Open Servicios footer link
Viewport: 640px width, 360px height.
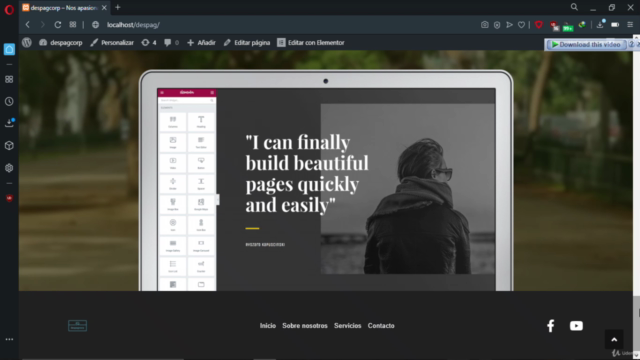pos(347,326)
